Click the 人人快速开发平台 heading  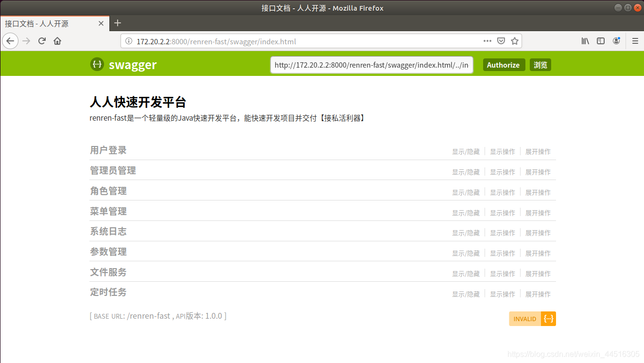click(138, 102)
